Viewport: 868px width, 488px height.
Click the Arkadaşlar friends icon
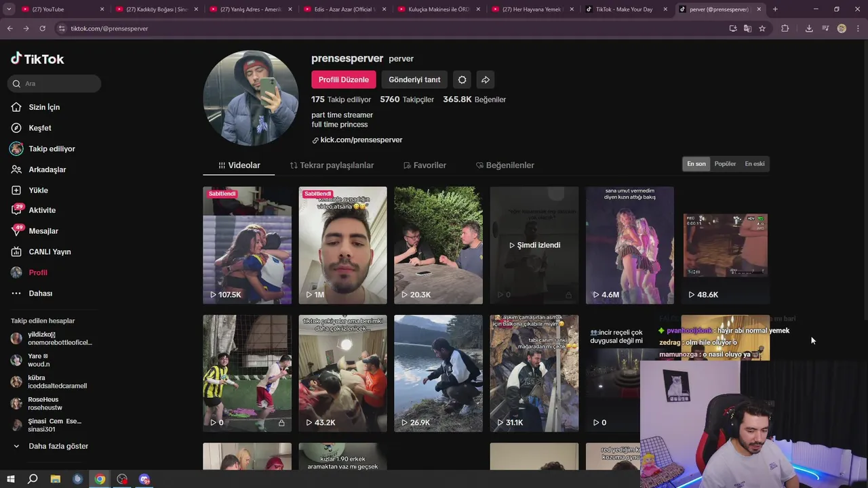pyautogui.click(x=16, y=169)
